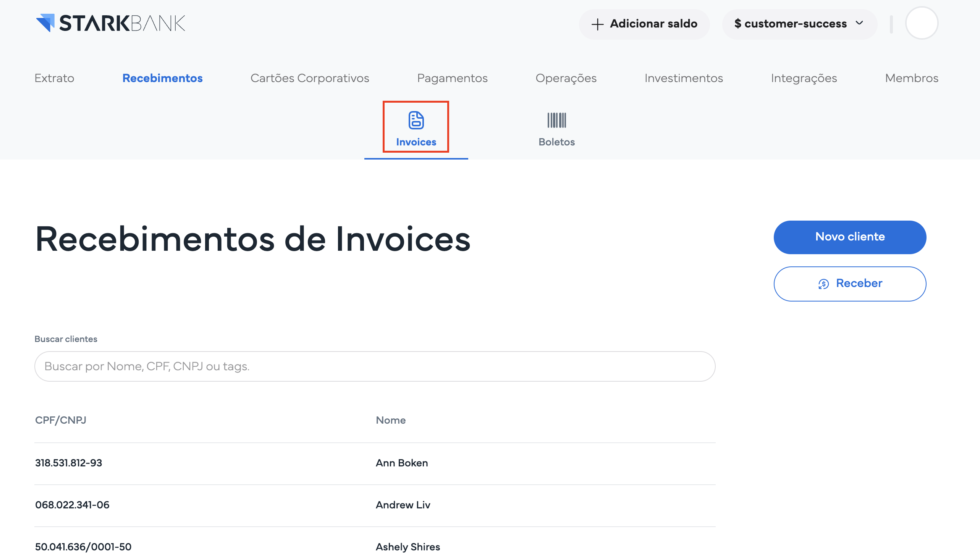Go to Integrações tab
The width and height of the screenshot is (980, 558).
[x=804, y=78]
